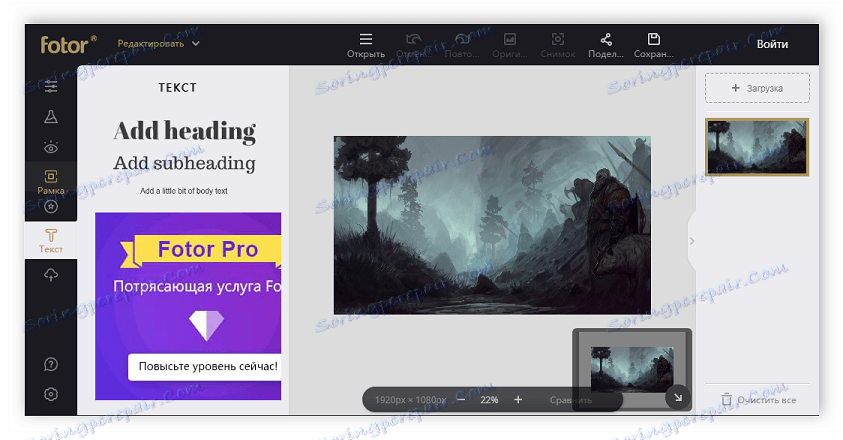Click the Открыть menu icon
The width and height of the screenshot is (843, 440).
[x=366, y=45]
